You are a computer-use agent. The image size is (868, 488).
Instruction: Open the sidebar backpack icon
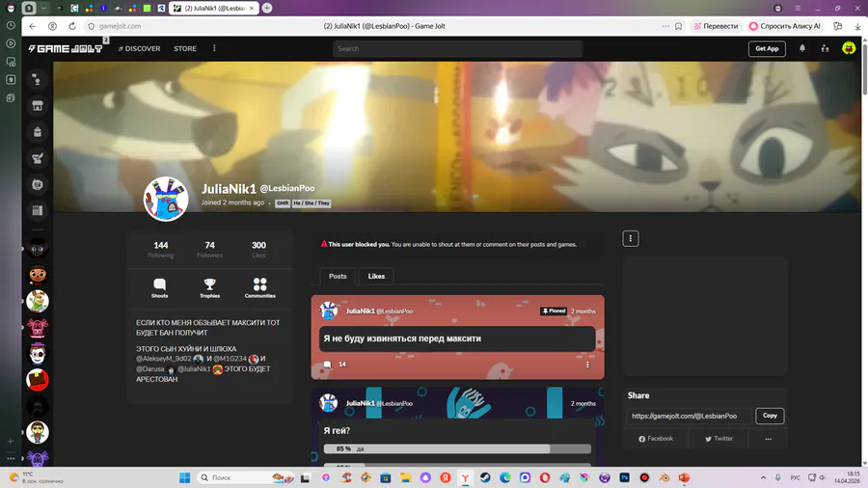[37, 132]
